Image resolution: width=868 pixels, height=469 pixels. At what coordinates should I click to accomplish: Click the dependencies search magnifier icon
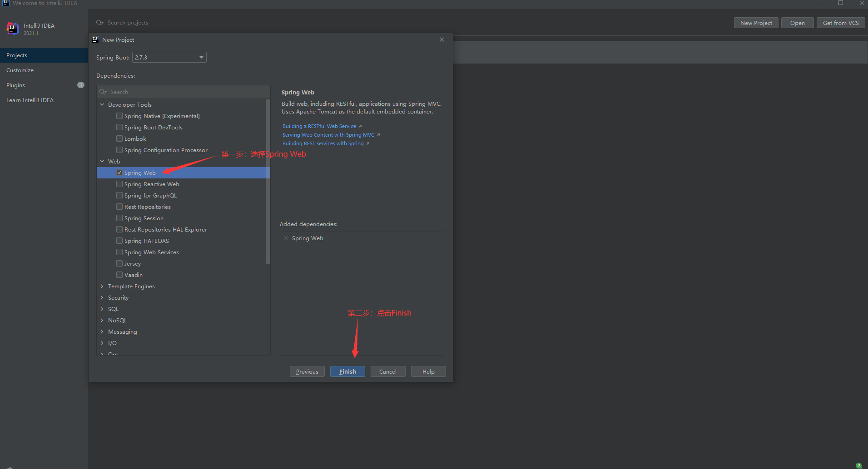tap(103, 92)
